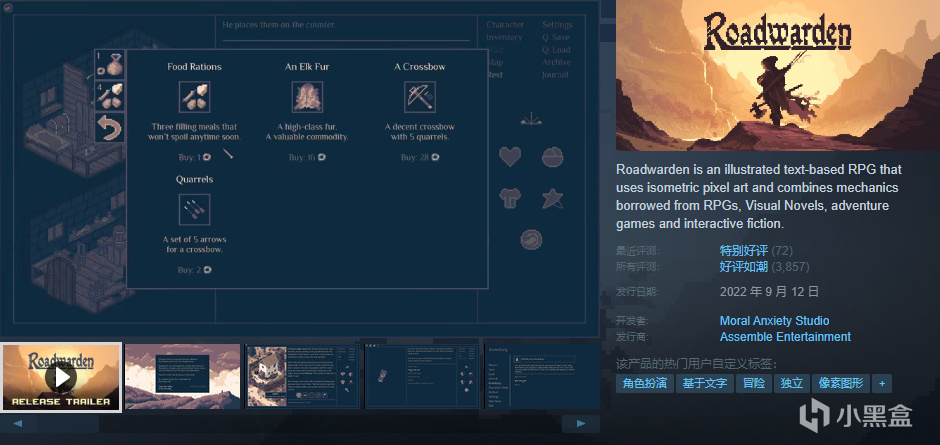Viewport: 940px width, 445px height.
Task: Click the plus button to add tags
Action: 882,383
